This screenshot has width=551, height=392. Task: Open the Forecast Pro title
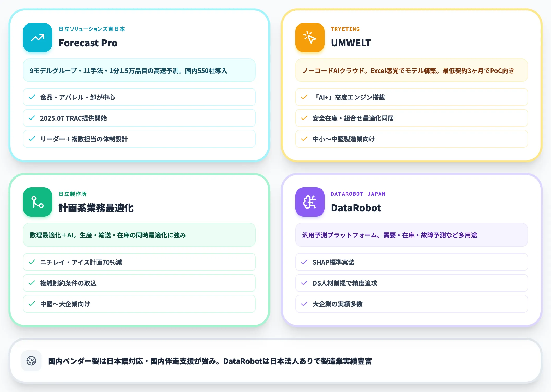tap(88, 43)
